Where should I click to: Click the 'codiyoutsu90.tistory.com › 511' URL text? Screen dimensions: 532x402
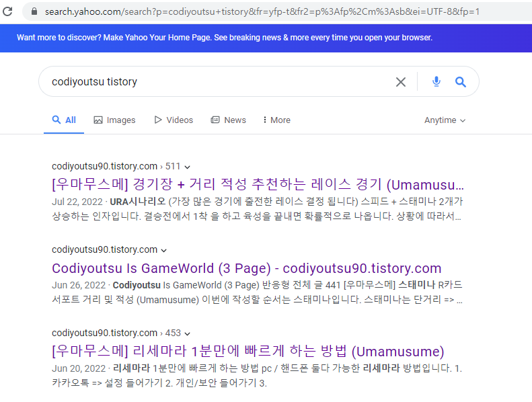coord(116,166)
